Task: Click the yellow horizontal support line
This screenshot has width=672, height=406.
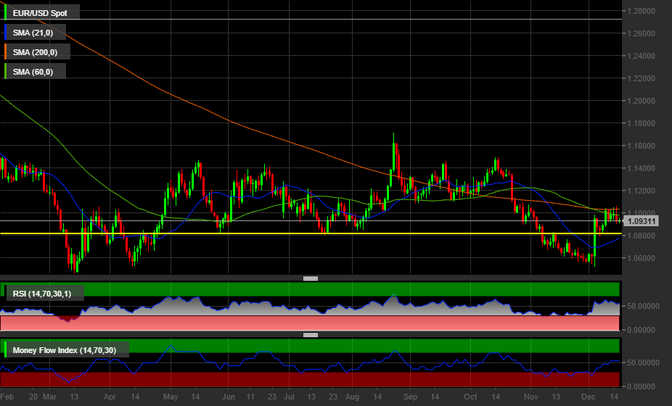Action: (x=300, y=234)
